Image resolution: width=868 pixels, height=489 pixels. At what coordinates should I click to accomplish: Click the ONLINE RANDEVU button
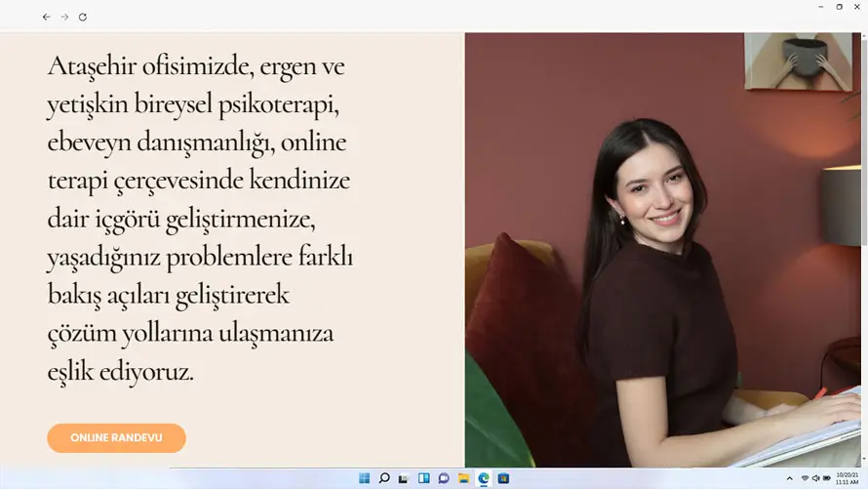116,438
